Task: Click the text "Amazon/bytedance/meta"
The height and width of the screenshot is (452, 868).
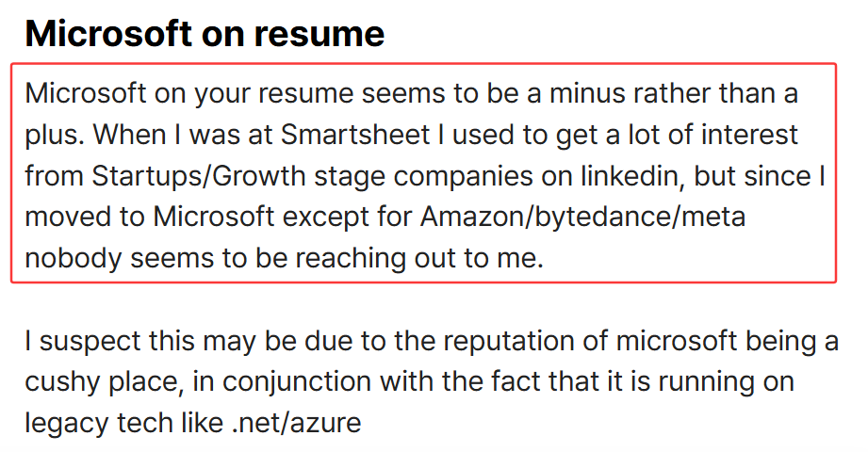Action: [x=583, y=217]
